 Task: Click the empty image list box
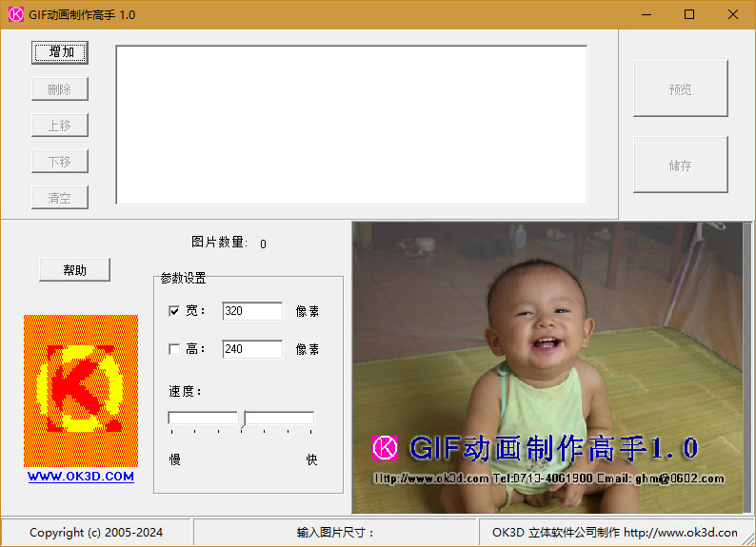(x=351, y=124)
